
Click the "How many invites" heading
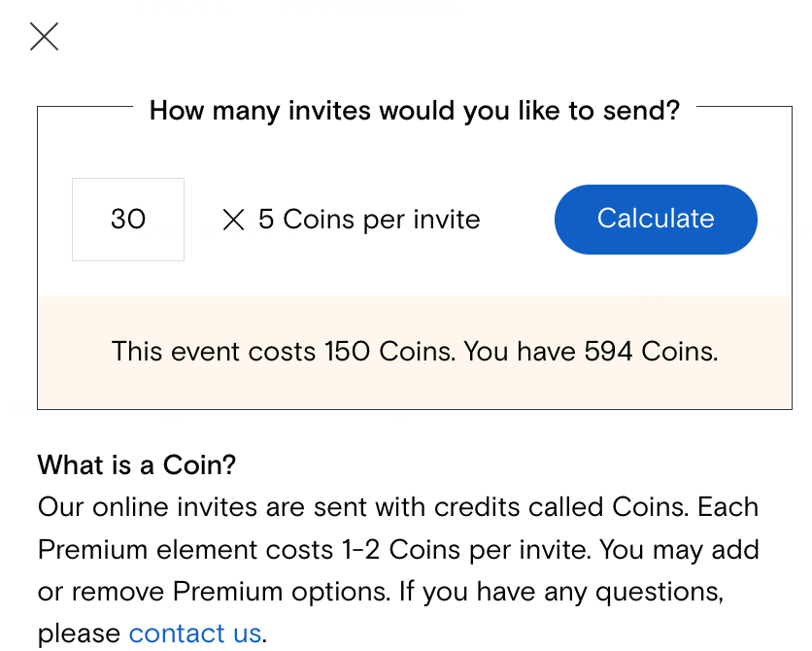pyautogui.click(x=415, y=111)
